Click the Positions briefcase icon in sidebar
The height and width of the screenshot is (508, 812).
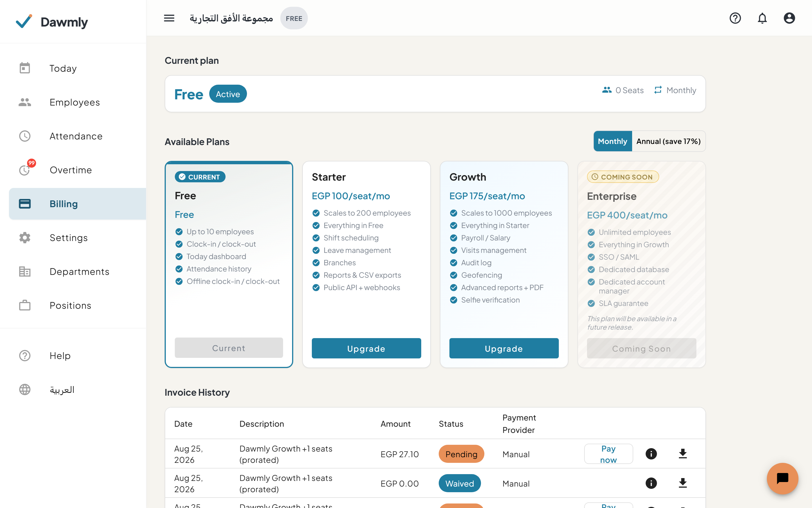pos(25,305)
